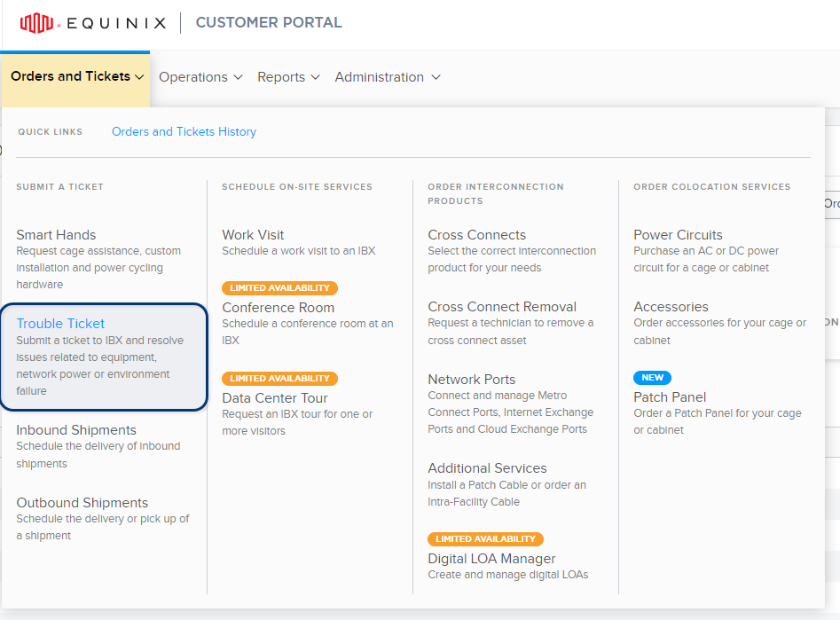
Task: Click 'Order accessories for your cage' description
Action: click(x=719, y=331)
